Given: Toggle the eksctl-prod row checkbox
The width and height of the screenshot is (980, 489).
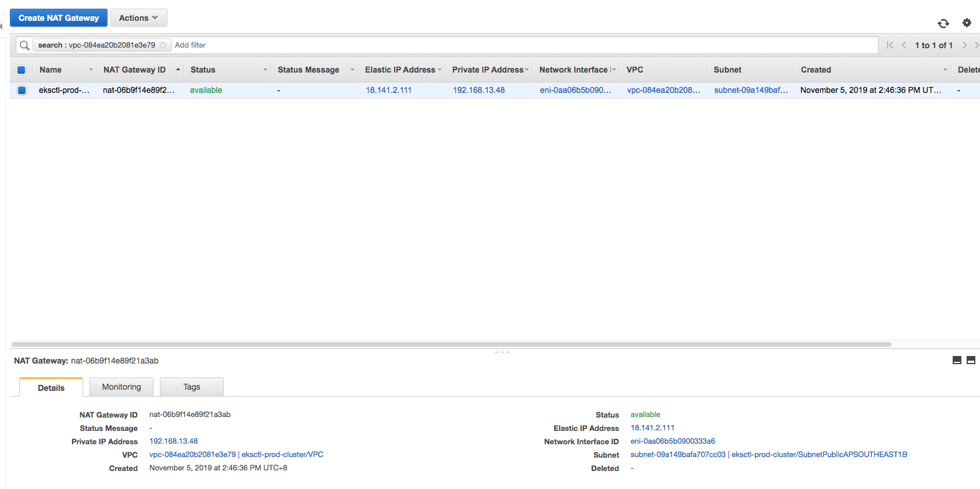Looking at the screenshot, I should 22,90.
